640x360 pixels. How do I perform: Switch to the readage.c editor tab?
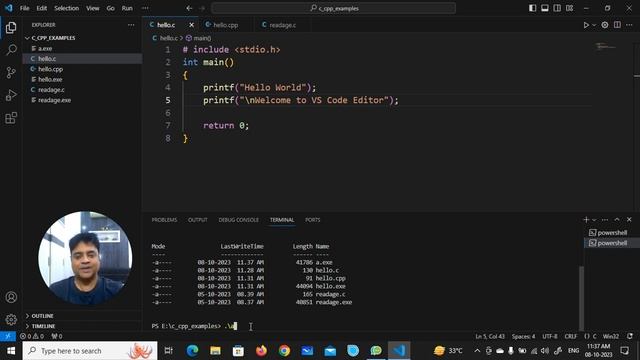pyautogui.click(x=282, y=25)
